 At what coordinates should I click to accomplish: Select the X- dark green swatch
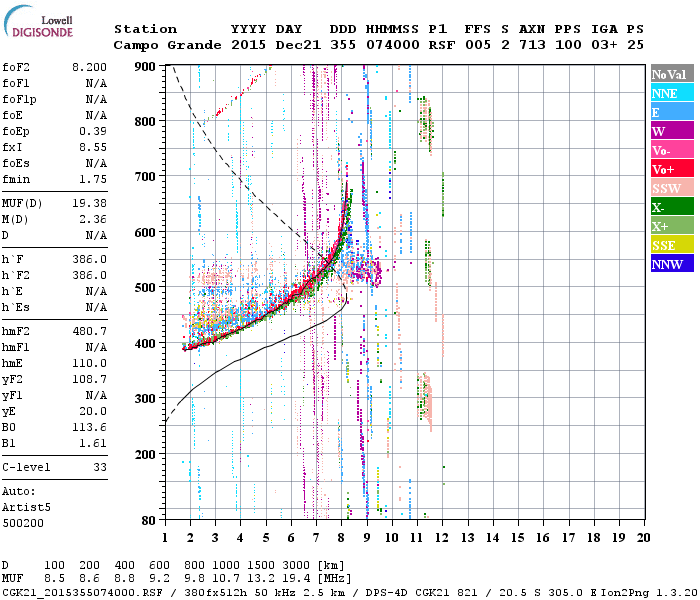[x=672, y=207]
